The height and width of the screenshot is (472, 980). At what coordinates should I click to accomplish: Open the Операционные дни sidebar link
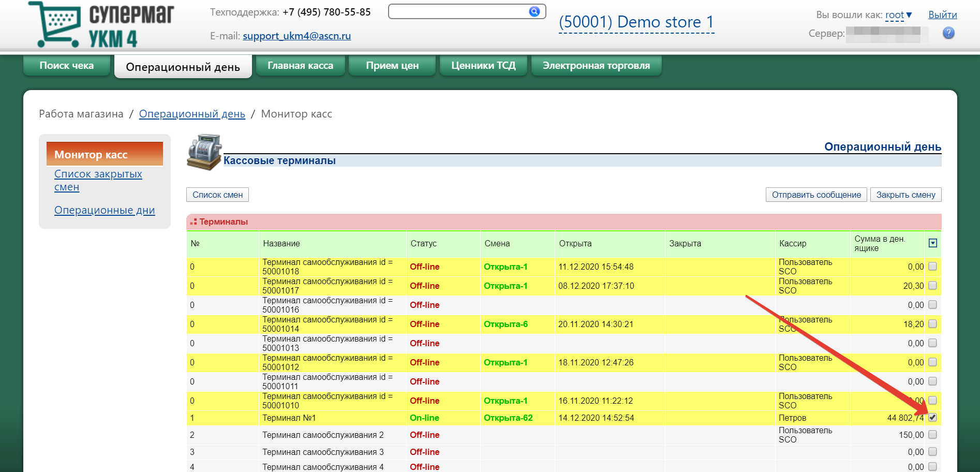(x=105, y=210)
